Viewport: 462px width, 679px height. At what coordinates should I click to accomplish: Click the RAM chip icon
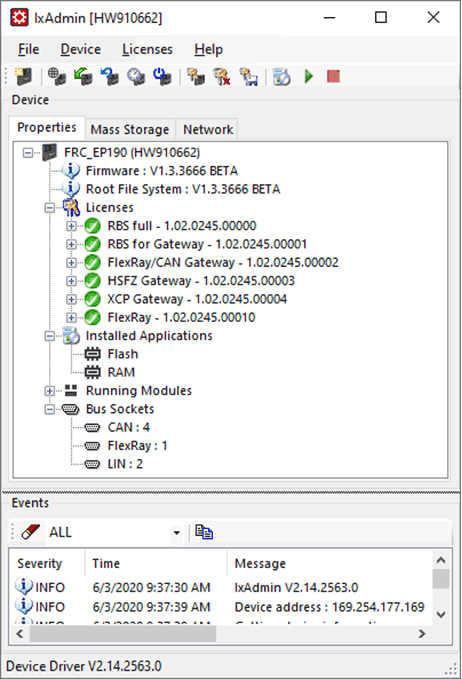click(x=92, y=372)
